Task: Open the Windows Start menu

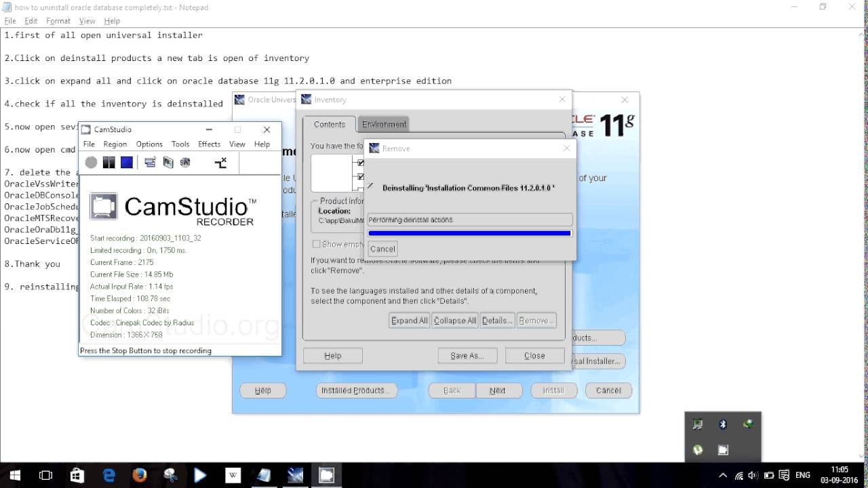Action: pyautogui.click(x=14, y=475)
